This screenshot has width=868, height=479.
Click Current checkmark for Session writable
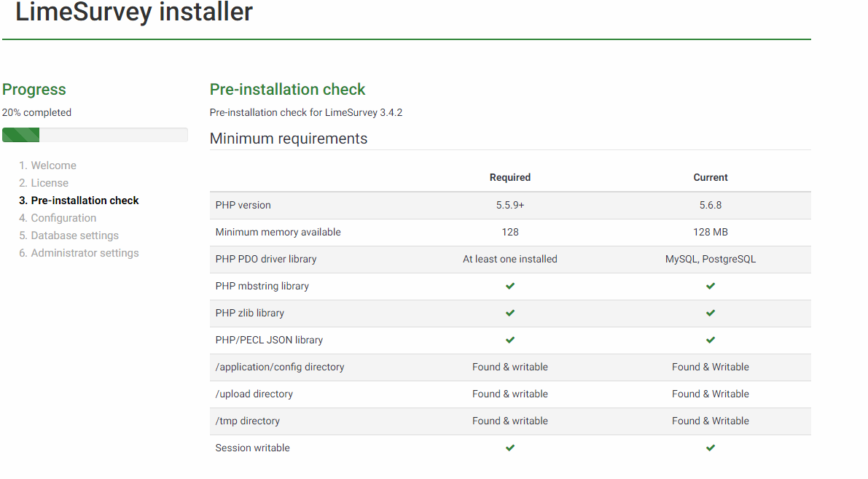pyautogui.click(x=711, y=448)
